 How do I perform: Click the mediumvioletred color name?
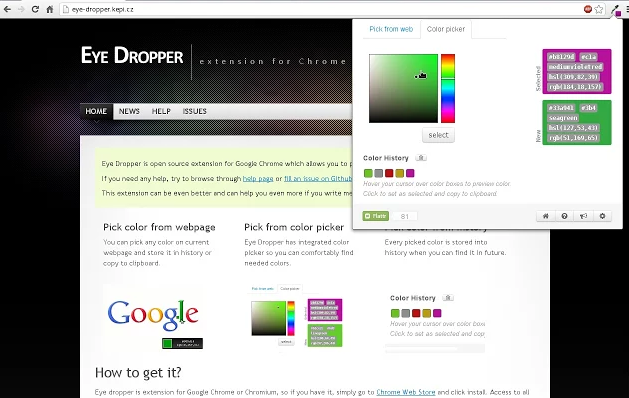tap(575, 67)
